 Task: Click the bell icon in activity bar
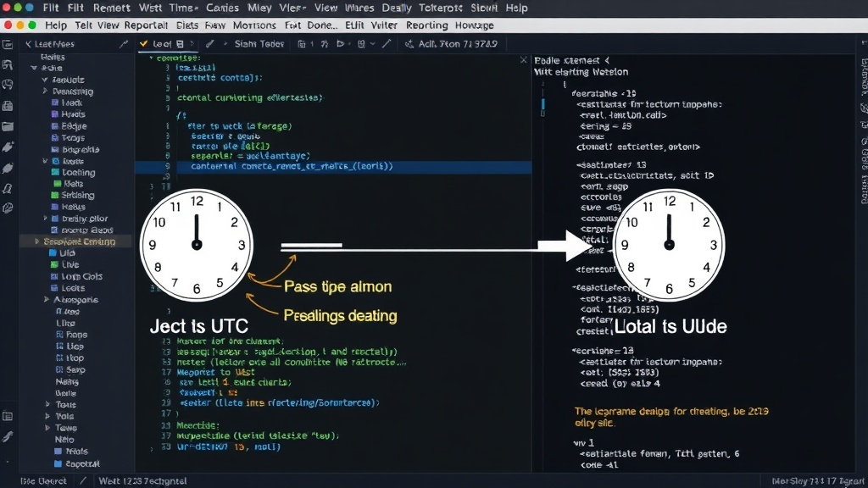tap(7, 189)
